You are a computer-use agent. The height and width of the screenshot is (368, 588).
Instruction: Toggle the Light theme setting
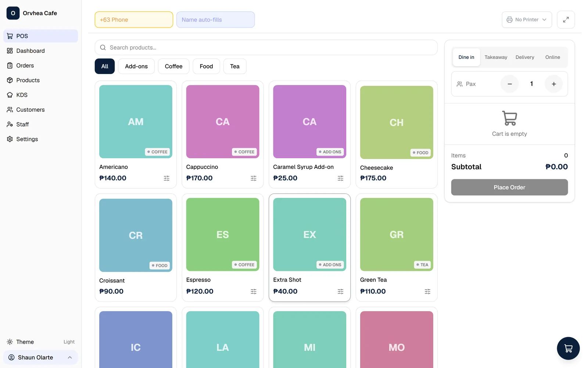[40, 342]
